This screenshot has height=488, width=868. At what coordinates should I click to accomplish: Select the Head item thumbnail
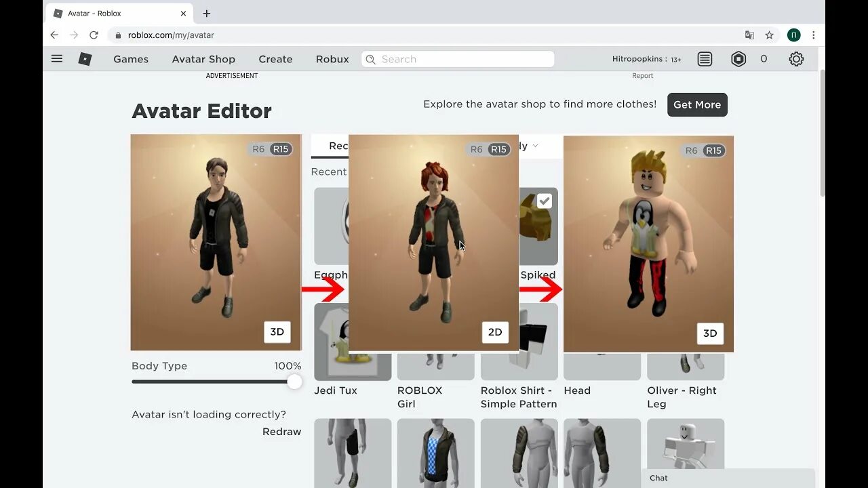[602, 366]
